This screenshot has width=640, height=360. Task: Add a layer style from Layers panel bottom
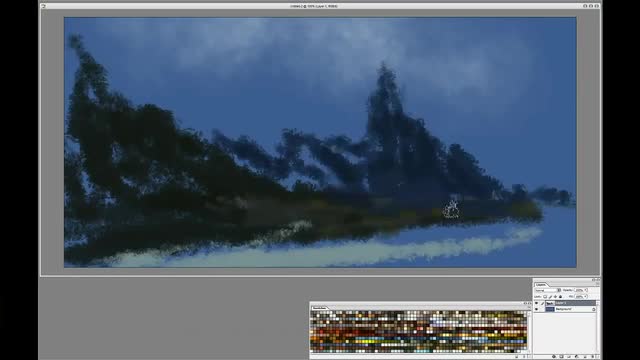[x=553, y=357]
